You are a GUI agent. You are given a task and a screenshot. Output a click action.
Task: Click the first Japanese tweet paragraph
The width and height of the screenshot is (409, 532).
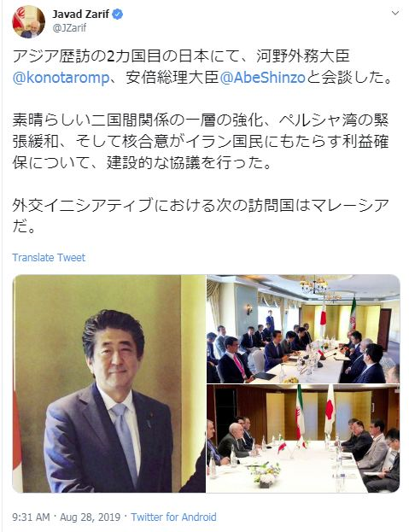(x=202, y=67)
